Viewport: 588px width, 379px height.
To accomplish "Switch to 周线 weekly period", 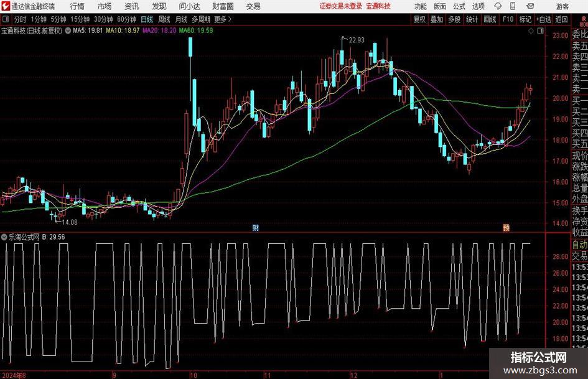I will [x=164, y=19].
